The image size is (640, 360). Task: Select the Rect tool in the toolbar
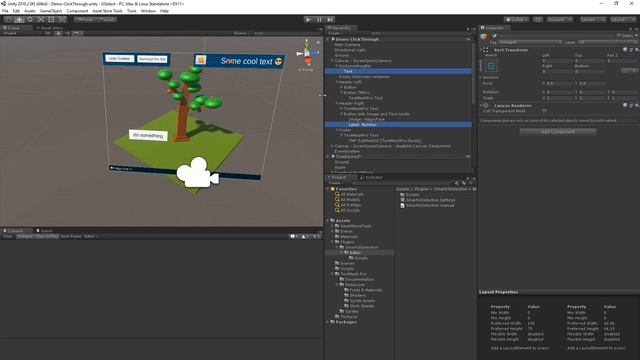[51, 20]
